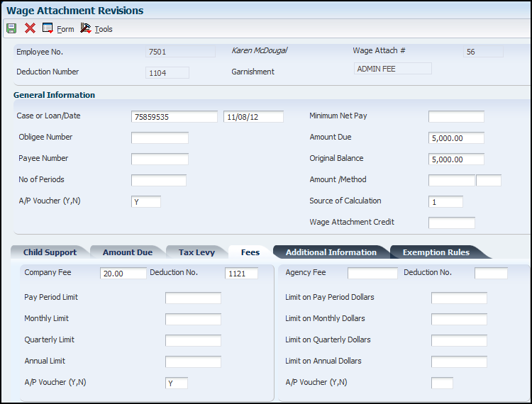Click the Company Fee field
The height and width of the screenshot is (404, 532).
(123, 273)
